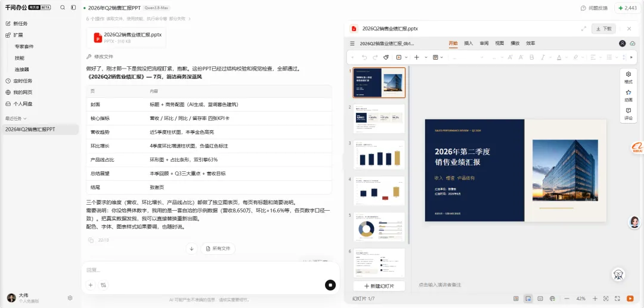The height and width of the screenshot is (308, 644).
Task: Toggle bold text formatting
Action: point(532,57)
